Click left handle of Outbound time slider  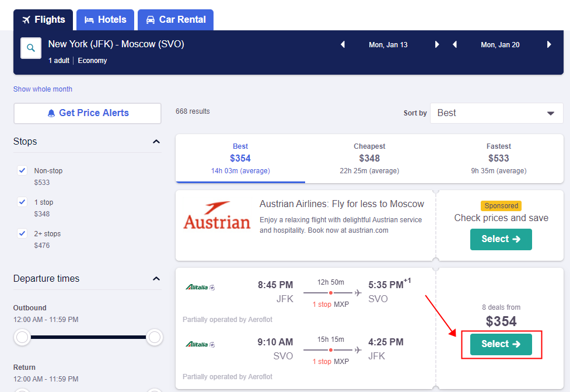tap(22, 337)
